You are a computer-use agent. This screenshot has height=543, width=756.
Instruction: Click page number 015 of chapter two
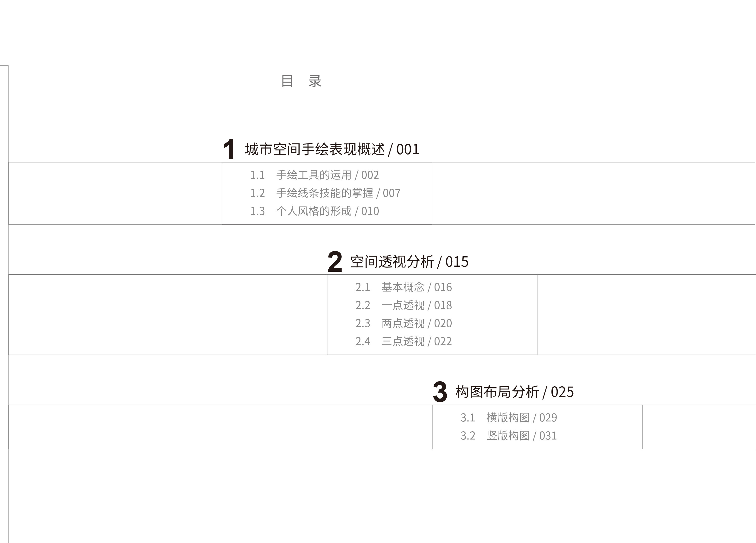point(457,262)
